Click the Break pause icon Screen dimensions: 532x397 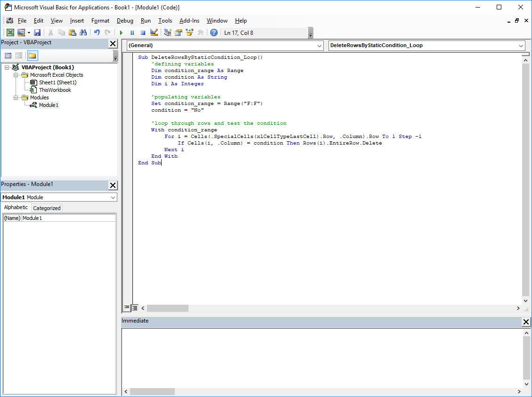pos(132,32)
